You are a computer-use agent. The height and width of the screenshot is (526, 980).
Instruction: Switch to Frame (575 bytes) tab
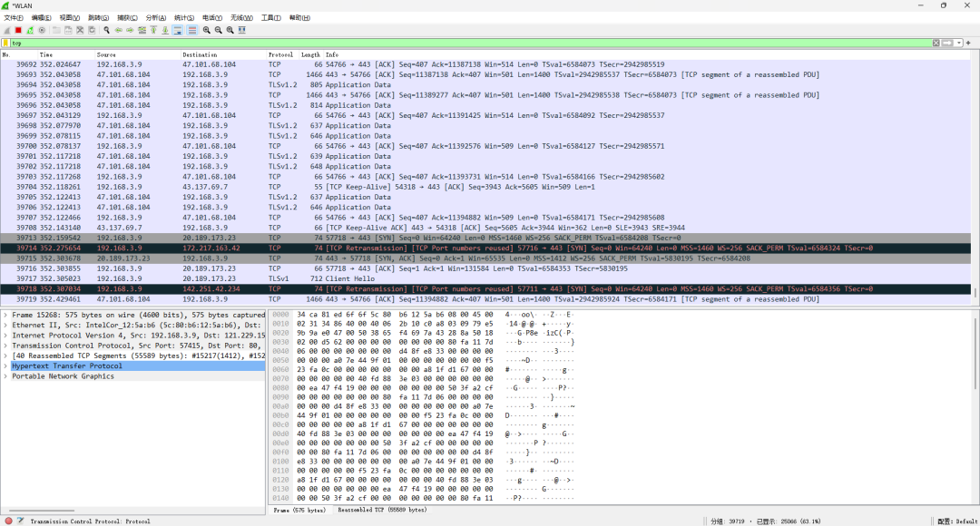299,511
